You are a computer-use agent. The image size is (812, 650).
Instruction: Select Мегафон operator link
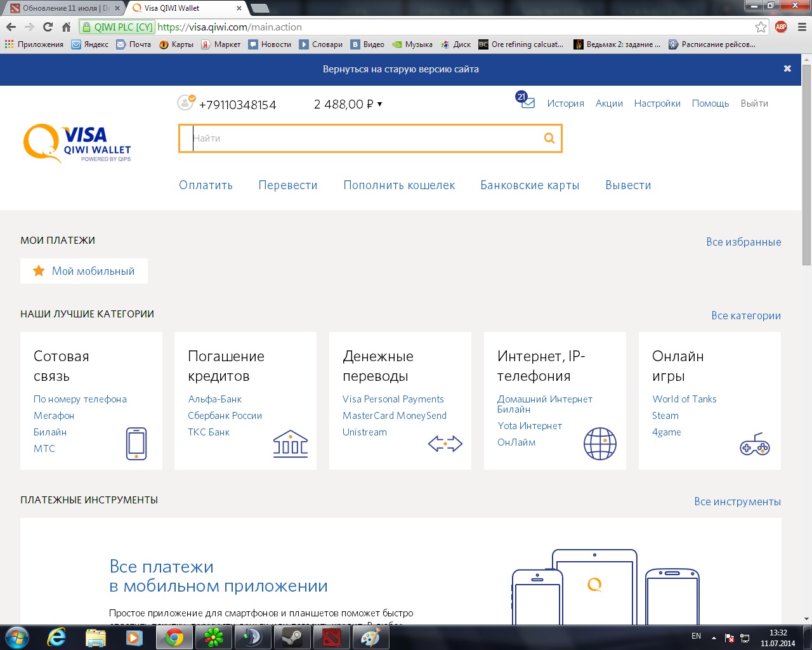coord(54,416)
